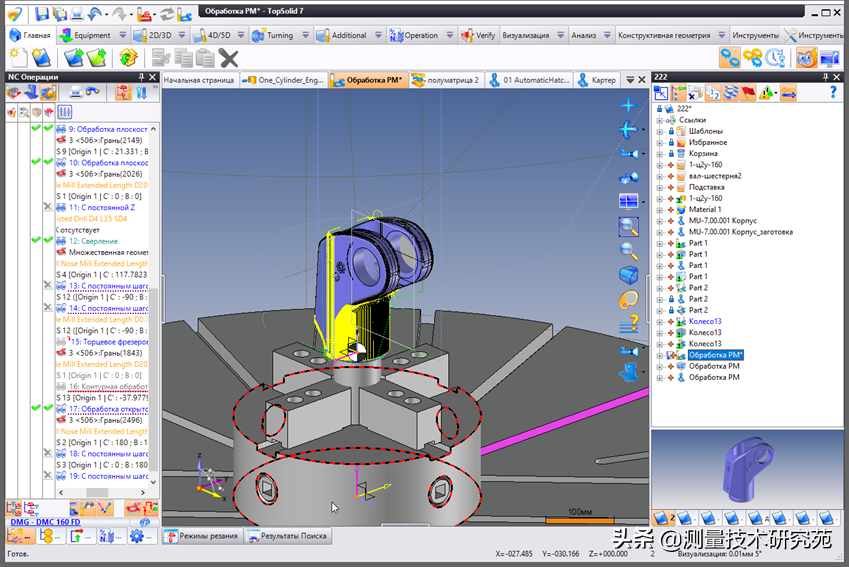Click the four-pane window layout icon in viewport
This screenshot has height=567, width=849.
(628, 201)
